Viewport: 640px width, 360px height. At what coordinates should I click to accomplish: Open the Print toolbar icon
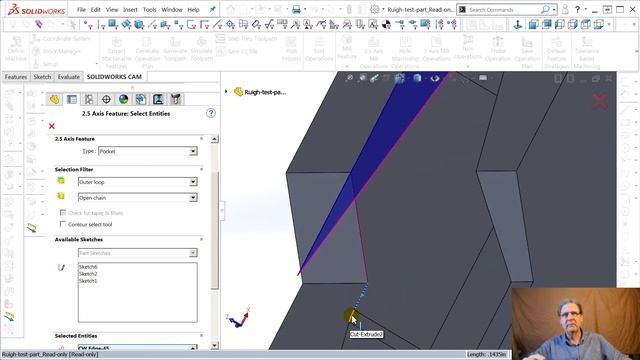pyautogui.click(x=296, y=9)
